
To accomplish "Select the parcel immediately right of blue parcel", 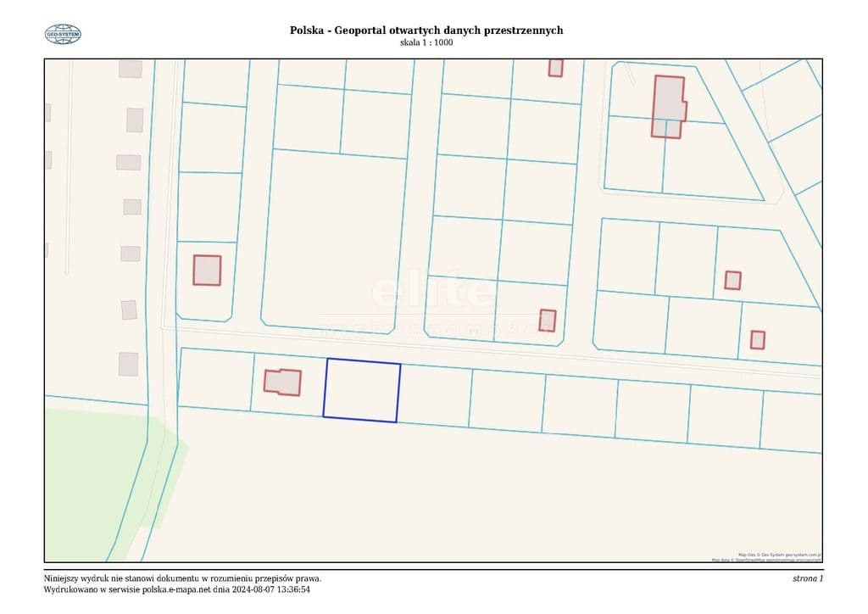I will coord(434,395).
